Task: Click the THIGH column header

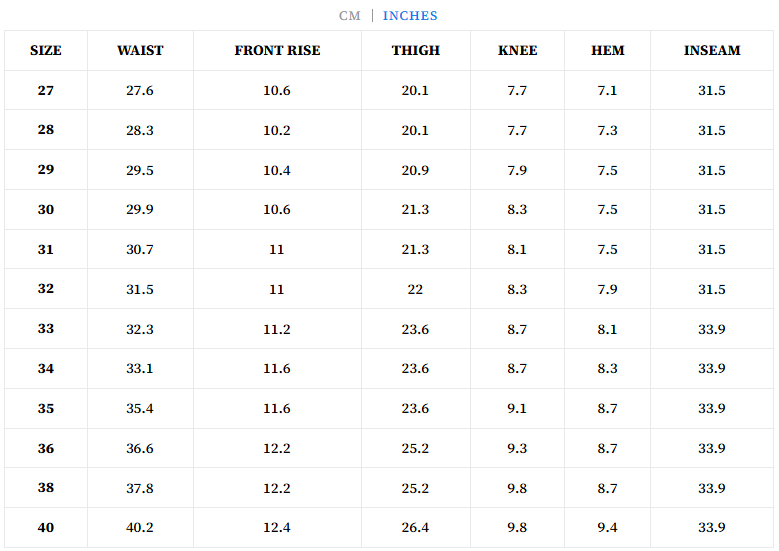Action: (415, 51)
